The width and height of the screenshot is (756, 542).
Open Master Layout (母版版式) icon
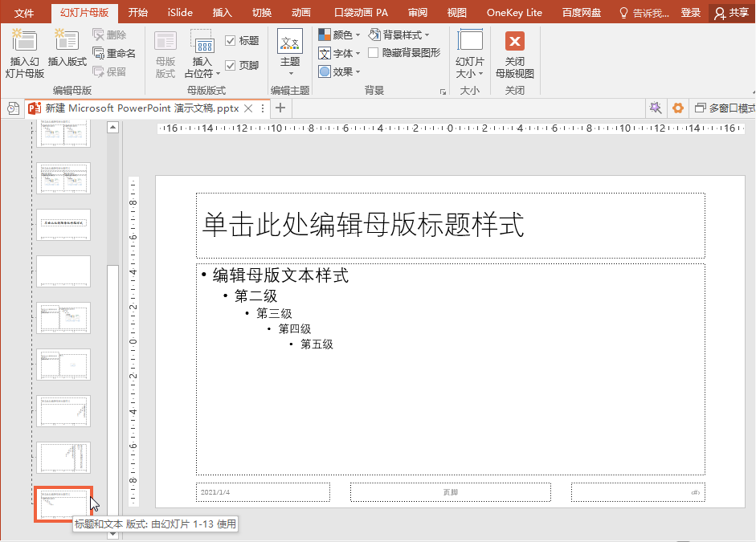click(x=166, y=42)
